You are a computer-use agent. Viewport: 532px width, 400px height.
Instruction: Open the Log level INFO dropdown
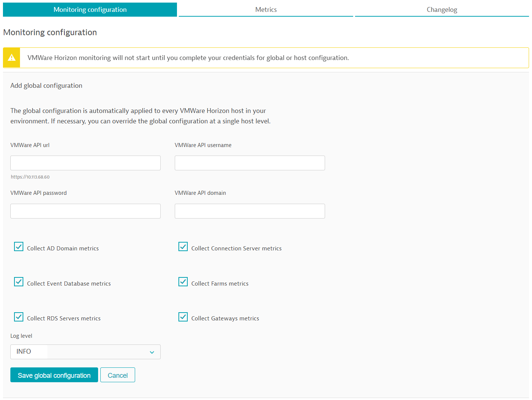click(x=86, y=352)
